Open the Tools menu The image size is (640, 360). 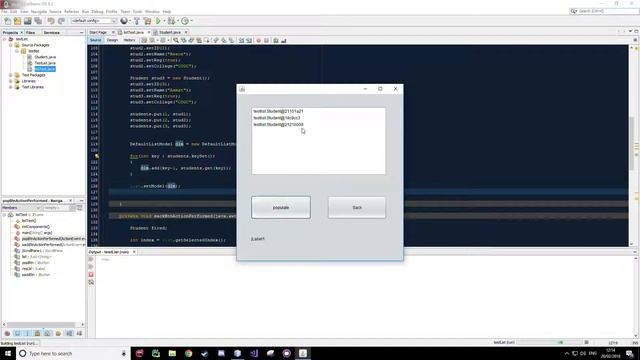(138, 12)
